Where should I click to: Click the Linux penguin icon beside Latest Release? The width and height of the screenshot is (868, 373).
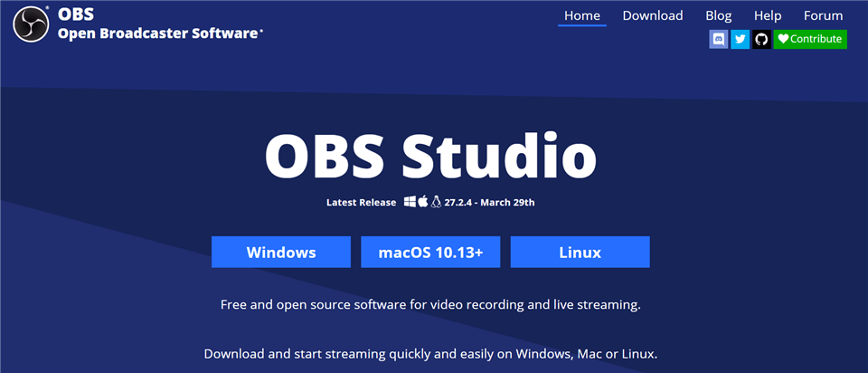pyautogui.click(x=436, y=202)
